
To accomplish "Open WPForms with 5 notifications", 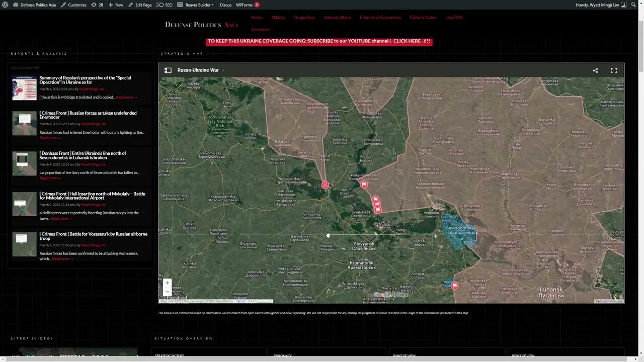I will (248, 5).
